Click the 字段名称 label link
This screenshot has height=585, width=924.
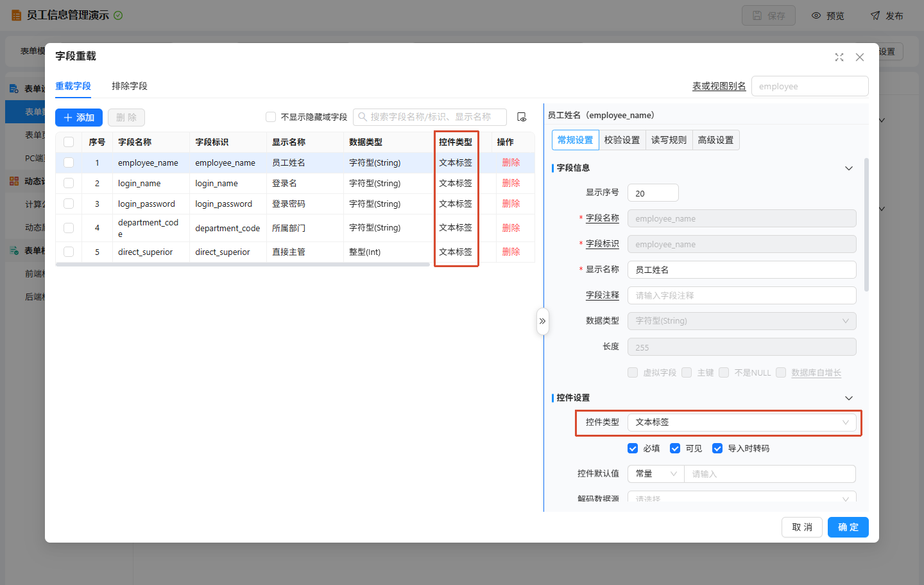pyautogui.click(x=603, y=218)
